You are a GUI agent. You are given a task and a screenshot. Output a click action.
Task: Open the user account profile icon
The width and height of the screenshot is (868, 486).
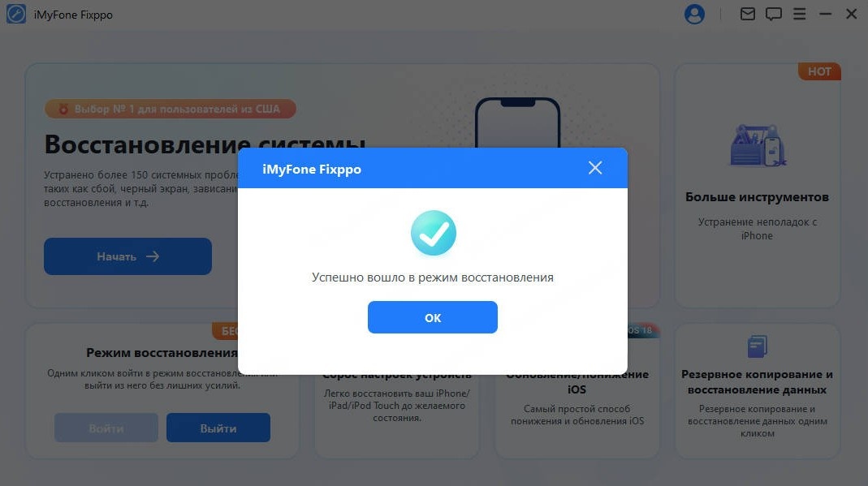(x=694, y=14)
